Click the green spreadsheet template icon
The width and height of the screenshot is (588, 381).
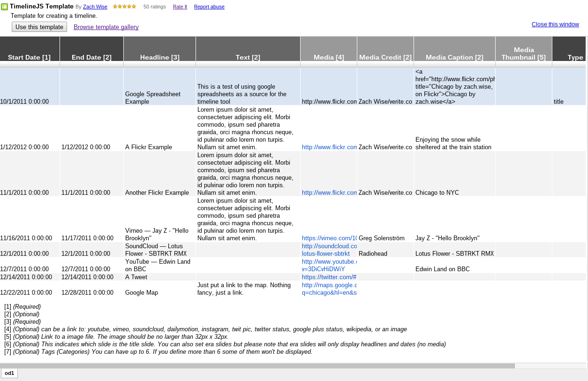(4, 7)
